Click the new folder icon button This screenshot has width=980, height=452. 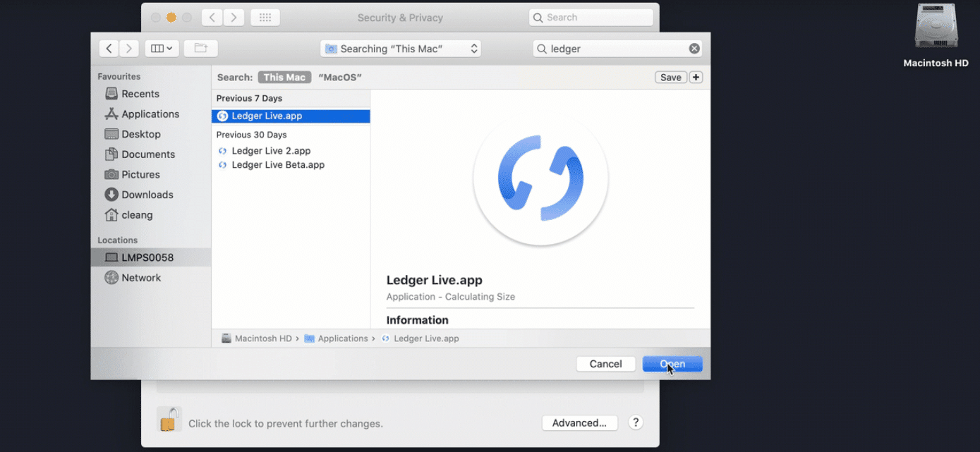pos(201,49)
